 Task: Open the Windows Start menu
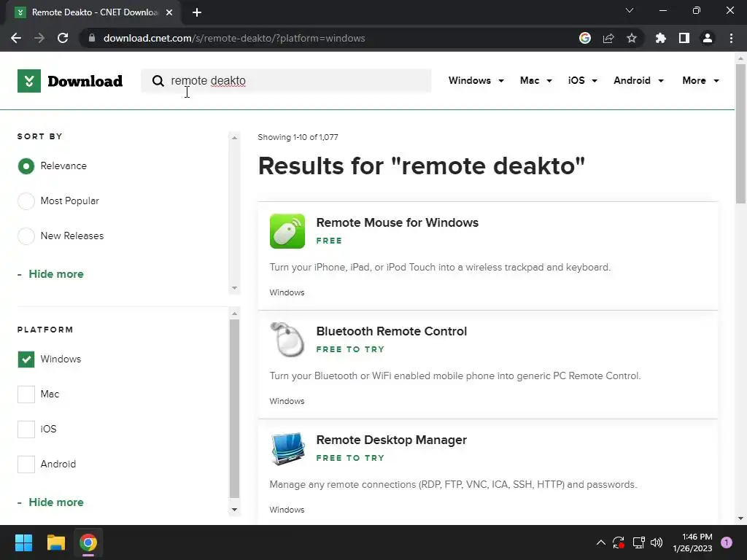point(23,542)
